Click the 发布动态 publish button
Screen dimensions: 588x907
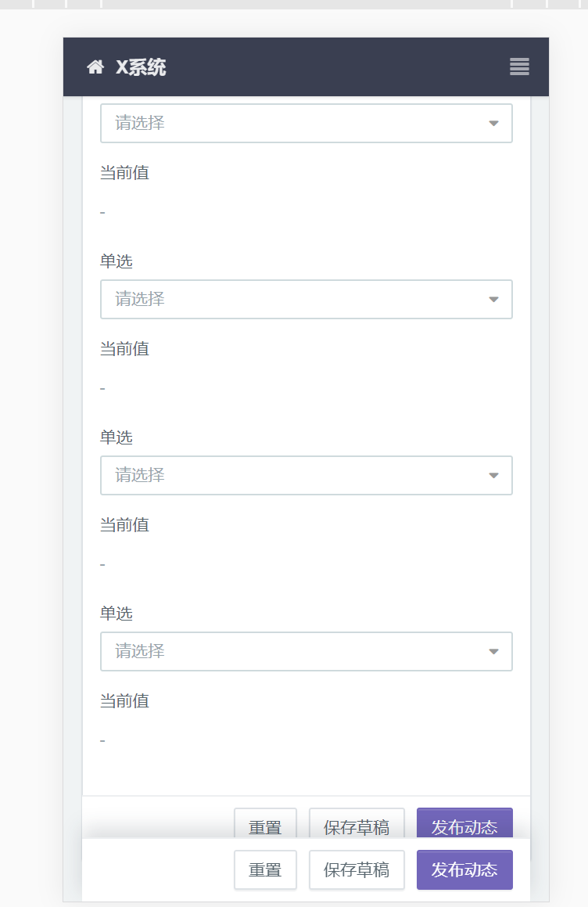464,822
